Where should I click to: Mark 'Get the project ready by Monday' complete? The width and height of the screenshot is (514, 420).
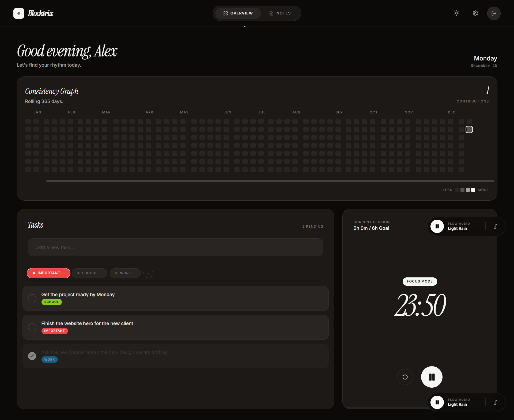[32, 298]
